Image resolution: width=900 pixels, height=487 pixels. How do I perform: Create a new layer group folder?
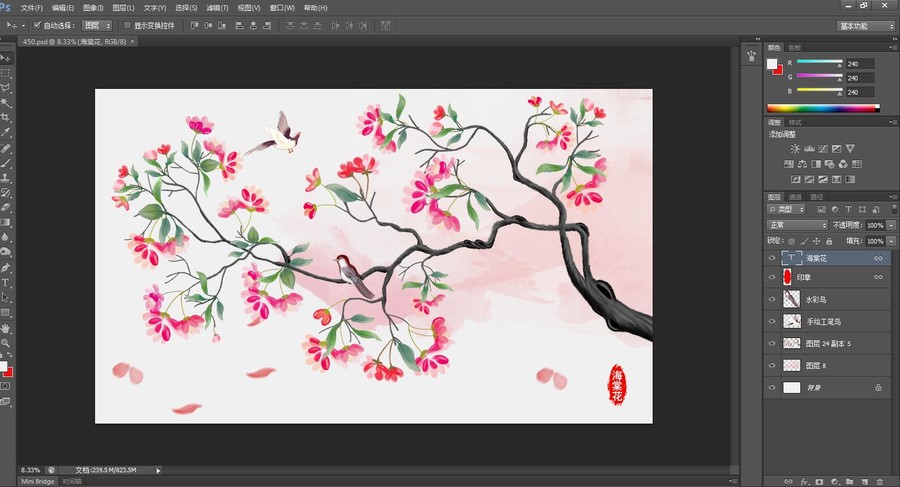click(849, 482)
